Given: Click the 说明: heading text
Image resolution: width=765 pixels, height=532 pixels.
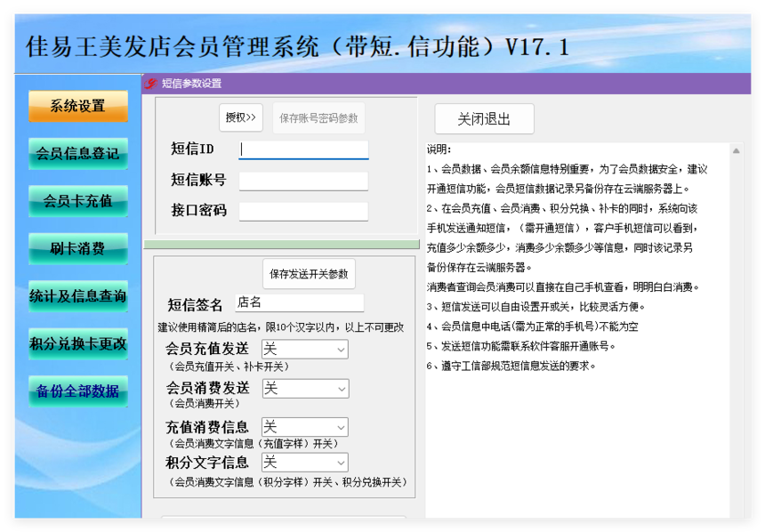Looking at the screenshot, I should pos(439,149).
